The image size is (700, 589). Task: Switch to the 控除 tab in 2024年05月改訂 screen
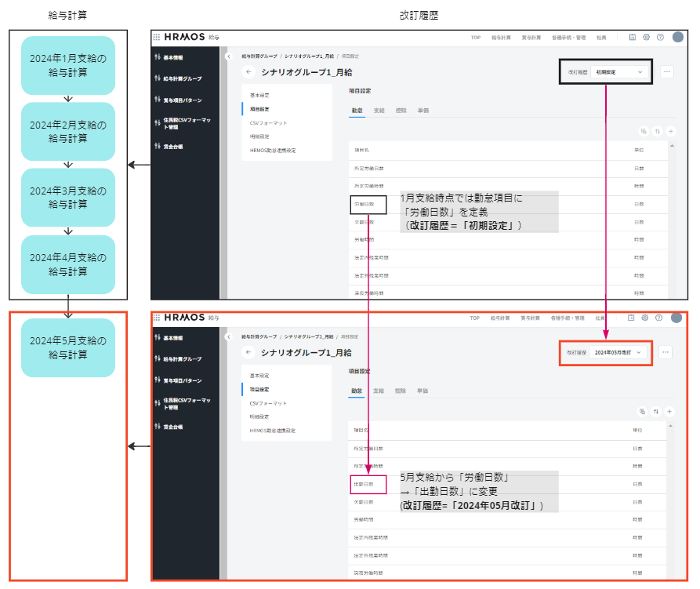pos(401,391)
